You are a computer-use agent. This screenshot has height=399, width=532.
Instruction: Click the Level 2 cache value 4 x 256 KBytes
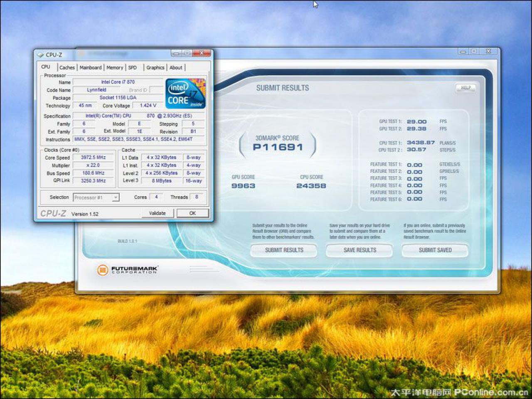click(162, 173)
